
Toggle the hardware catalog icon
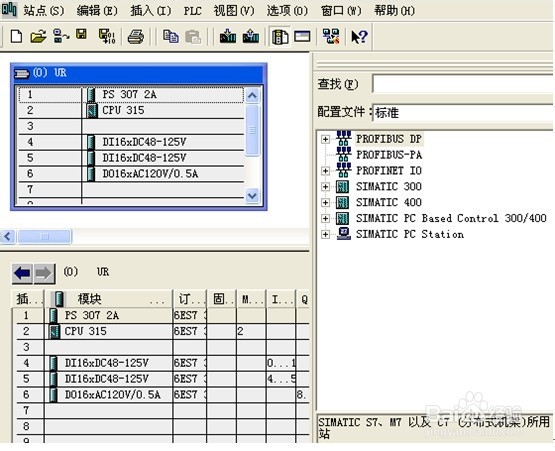tap(280, 37)
